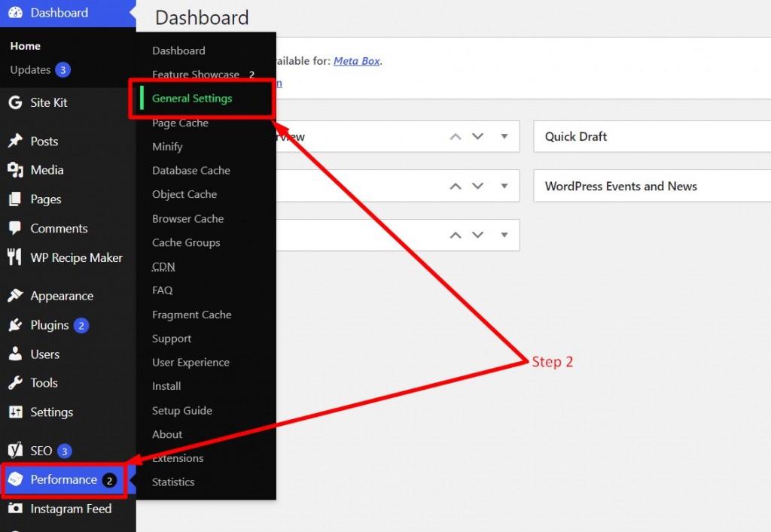771x532 pixels.
Task: Open Page Cache submenu item
Action: tap(180, 123)
